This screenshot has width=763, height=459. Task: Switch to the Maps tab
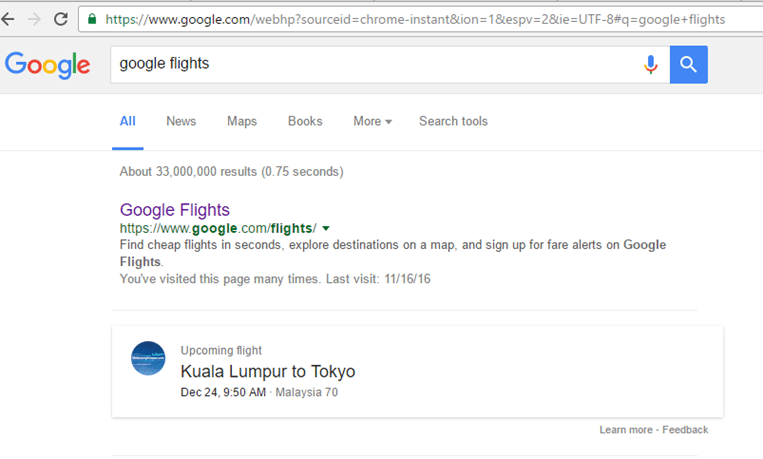point(242,121)
